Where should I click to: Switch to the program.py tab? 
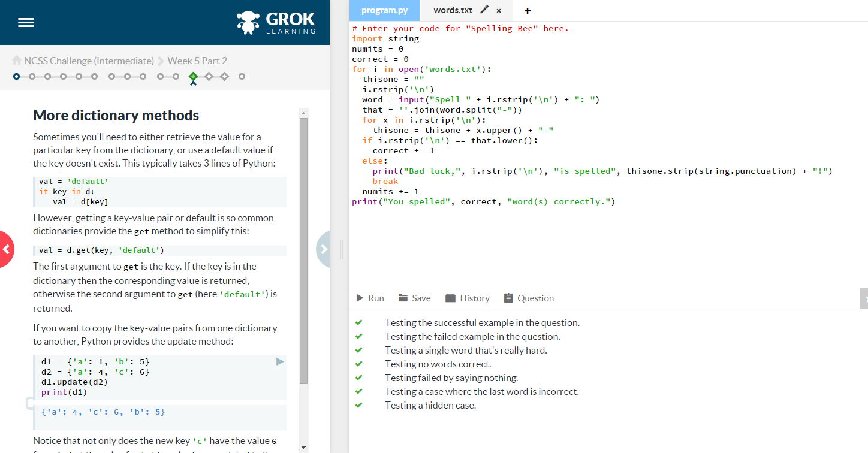(385, 11)
